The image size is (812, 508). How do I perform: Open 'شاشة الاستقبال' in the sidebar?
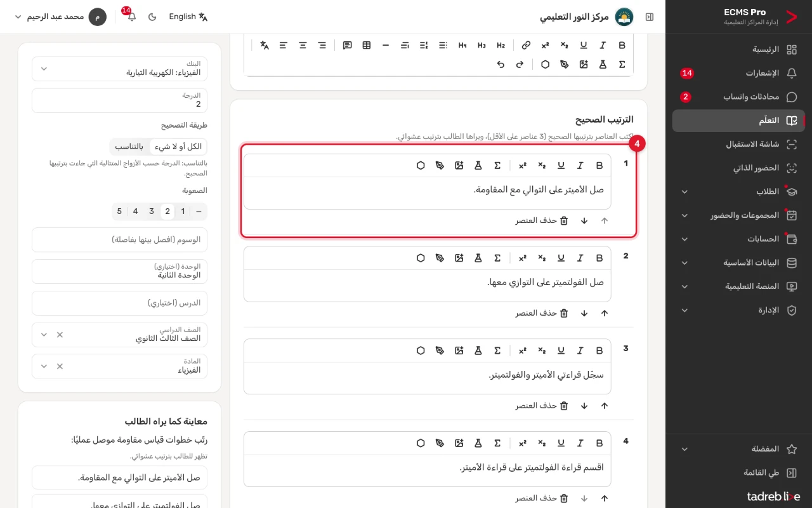pyautogui.click(x=738, y=144)
